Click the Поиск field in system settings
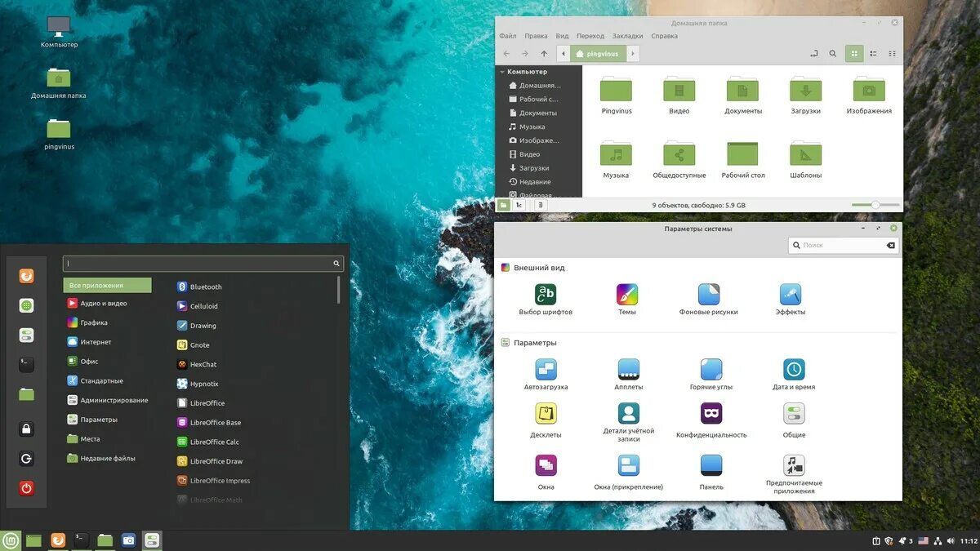 point(844,245)
